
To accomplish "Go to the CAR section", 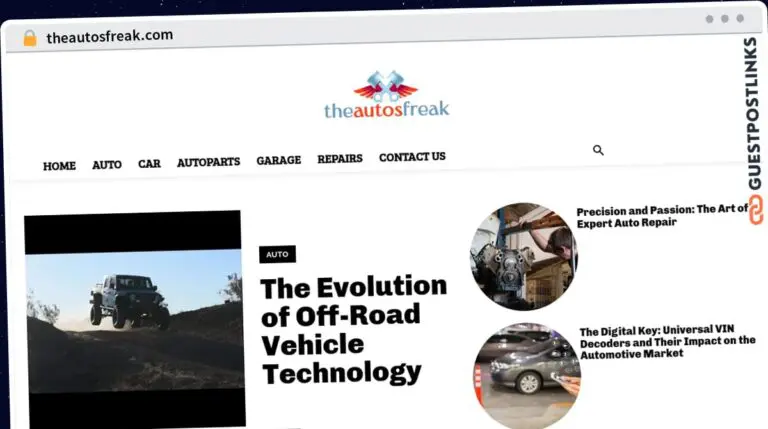I will 149,163.
